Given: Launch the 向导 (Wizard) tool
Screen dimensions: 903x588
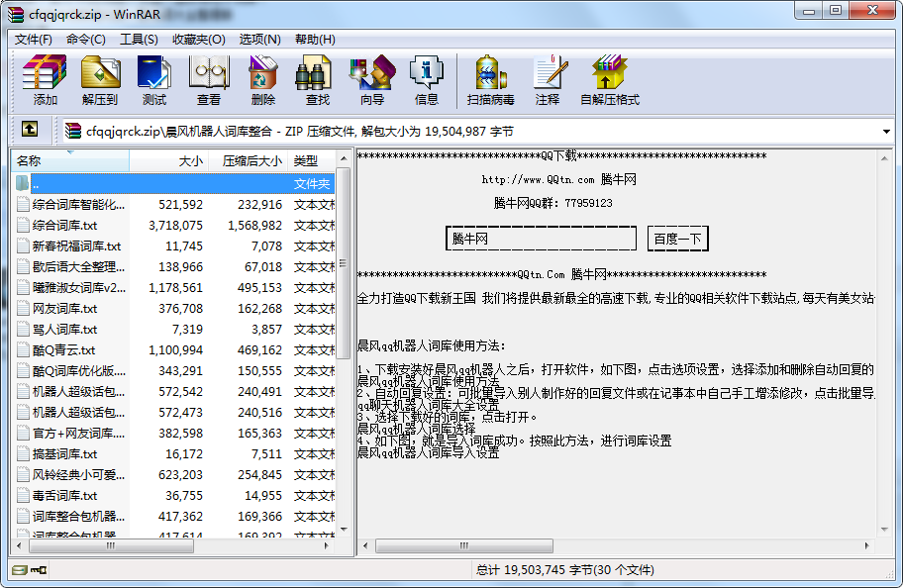Looking at the screenshot, I should point(372,80).
